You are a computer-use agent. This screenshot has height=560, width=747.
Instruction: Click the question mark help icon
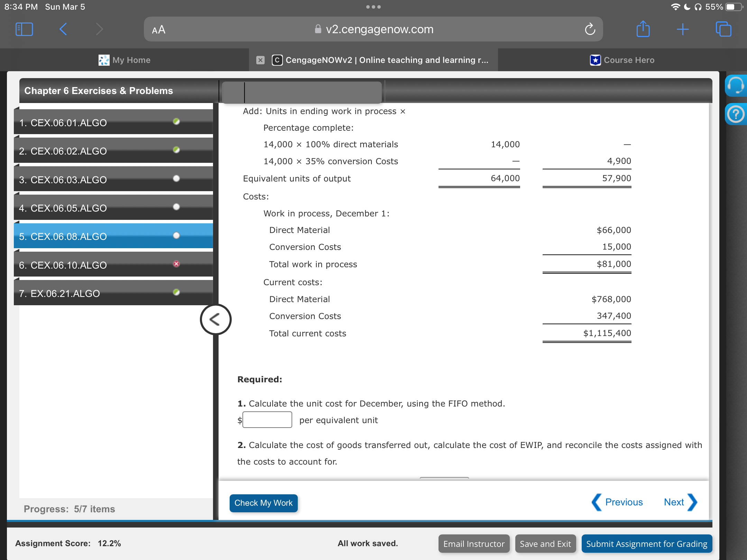point(736,114)
